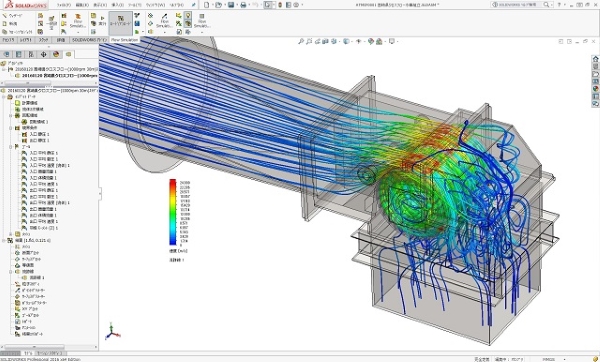Click the Home view icon on right sidebar
The width and height of the screenshot is (600, 362).
(x=595, y=59)
